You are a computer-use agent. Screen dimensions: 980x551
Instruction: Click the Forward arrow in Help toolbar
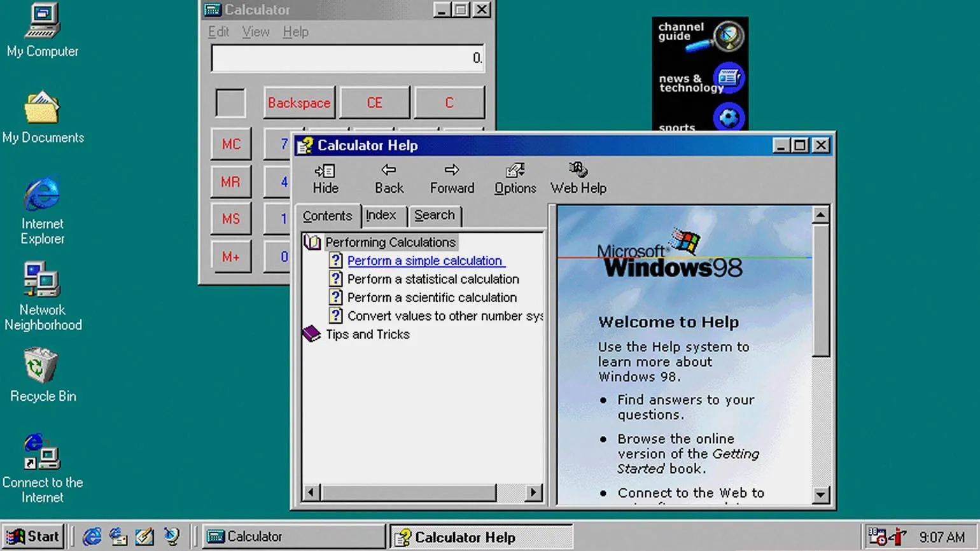[x=452, y=178]
